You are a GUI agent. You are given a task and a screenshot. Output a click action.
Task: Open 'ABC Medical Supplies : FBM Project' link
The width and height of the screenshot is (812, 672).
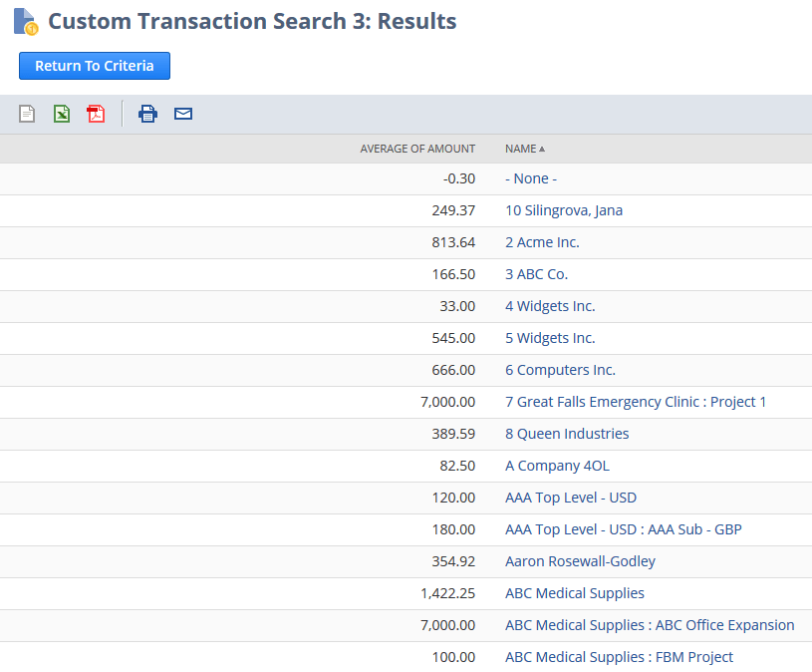point(620,657)
